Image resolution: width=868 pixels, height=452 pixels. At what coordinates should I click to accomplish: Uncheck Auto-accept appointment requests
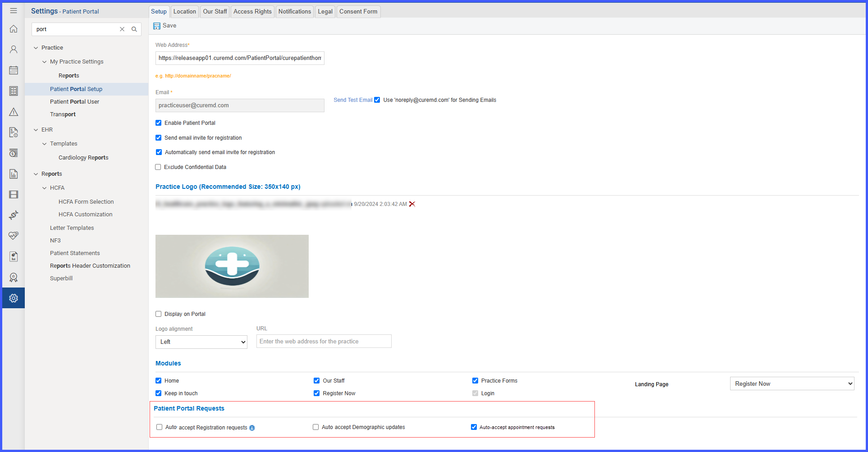(x=474, y=427)
